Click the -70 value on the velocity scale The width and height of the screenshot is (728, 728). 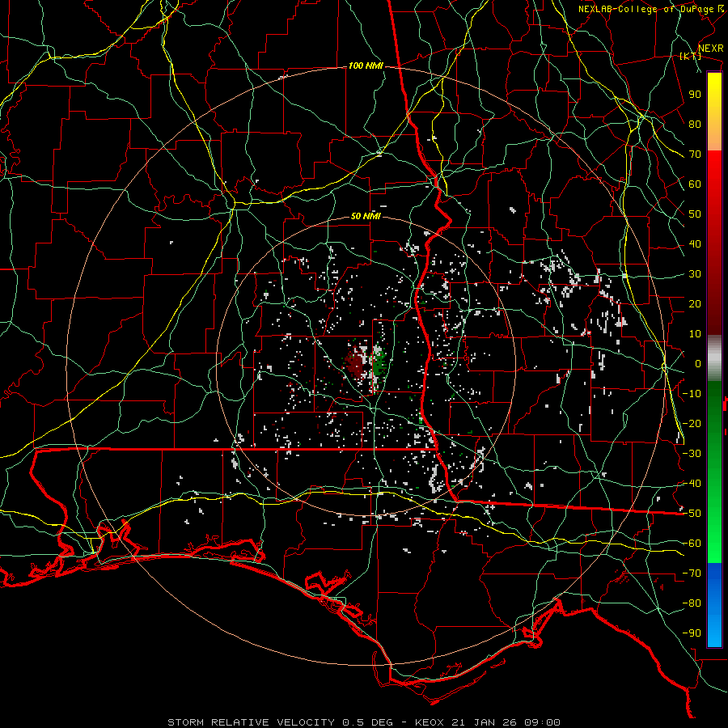pos(692,574)
